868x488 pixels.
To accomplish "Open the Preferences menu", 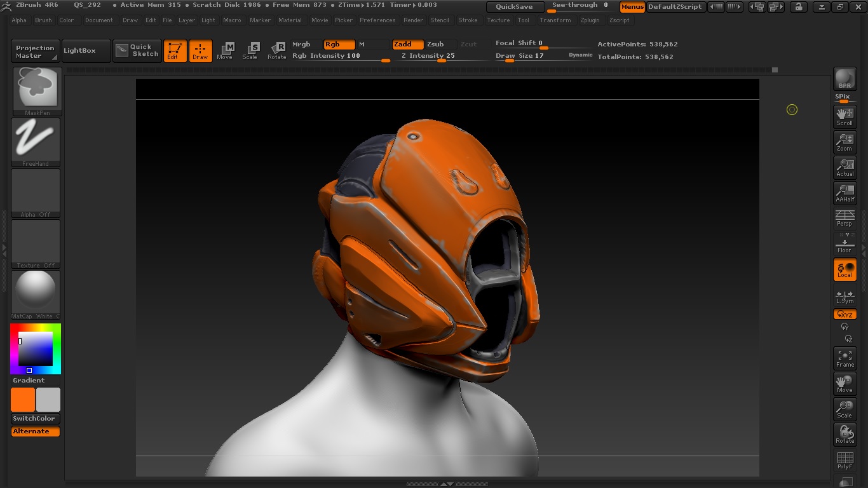I will pyautogui.click(x=377, y=20).
